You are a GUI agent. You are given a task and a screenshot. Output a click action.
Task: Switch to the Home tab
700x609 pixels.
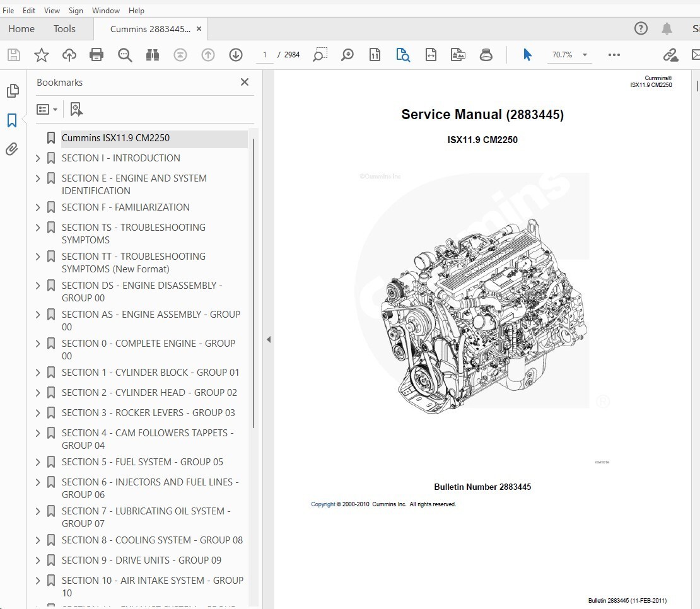point(21,28)
